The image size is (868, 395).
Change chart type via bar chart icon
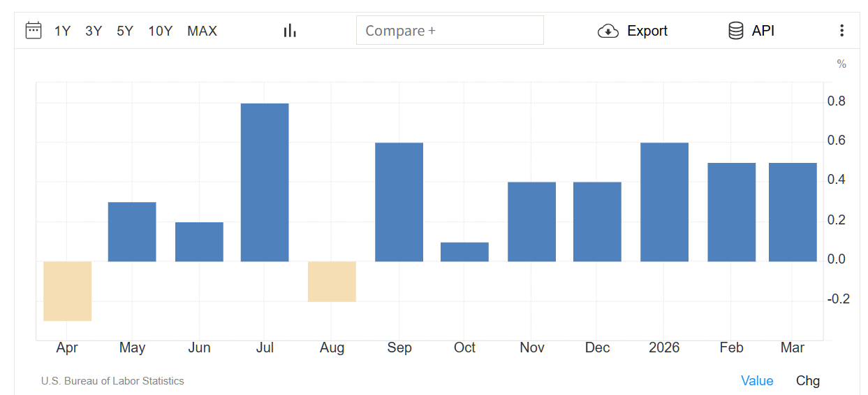(x=290, y=31)
